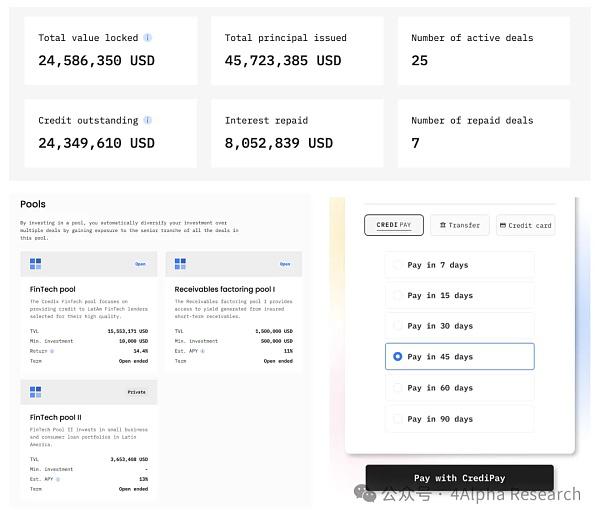This screenshot has height=518, width=600.
Task: Switch to the CrediPay payment tab
Action: [394, 225]
